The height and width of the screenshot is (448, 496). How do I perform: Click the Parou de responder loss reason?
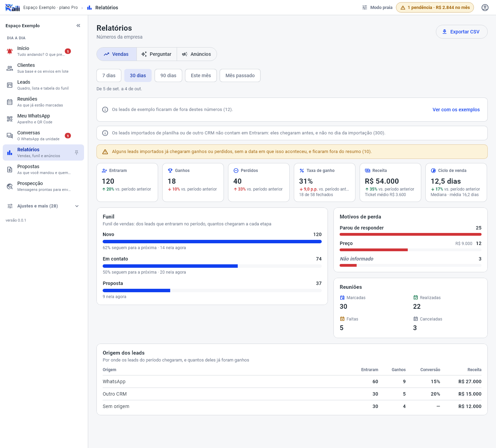pos(411,231)
